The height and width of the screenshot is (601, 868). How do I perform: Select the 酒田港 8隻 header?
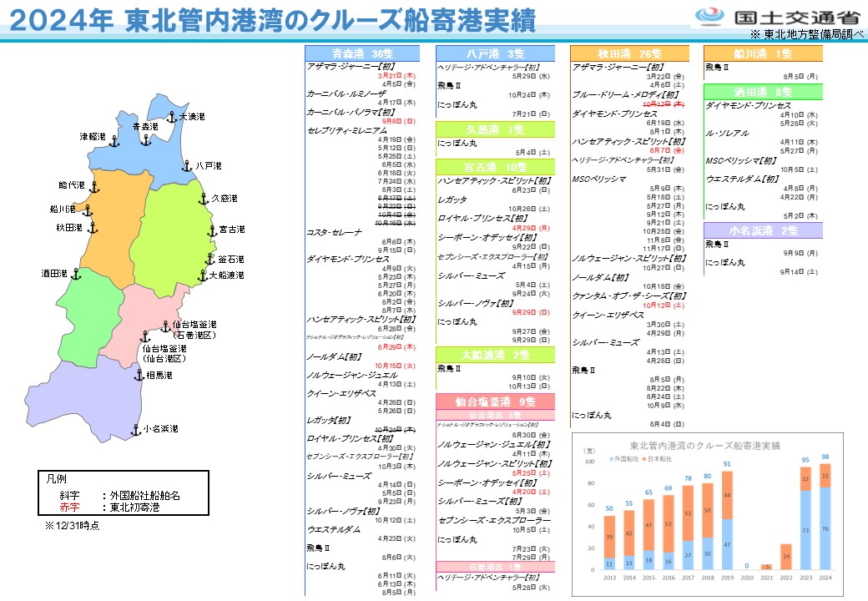coord(763,92)
